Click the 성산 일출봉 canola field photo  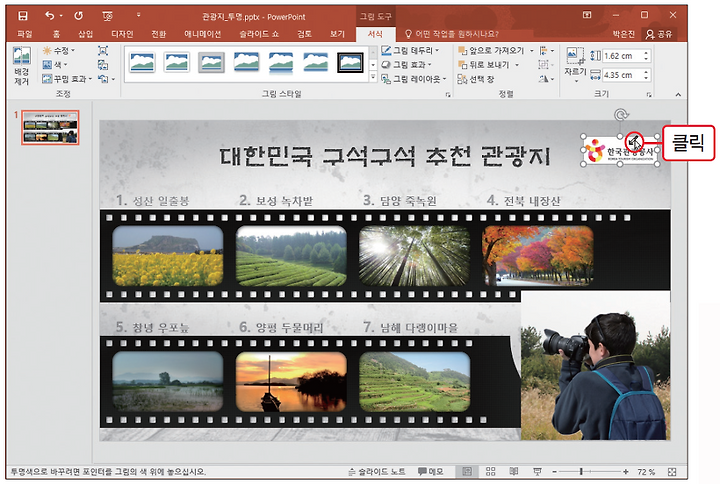(x=168, y=256)
